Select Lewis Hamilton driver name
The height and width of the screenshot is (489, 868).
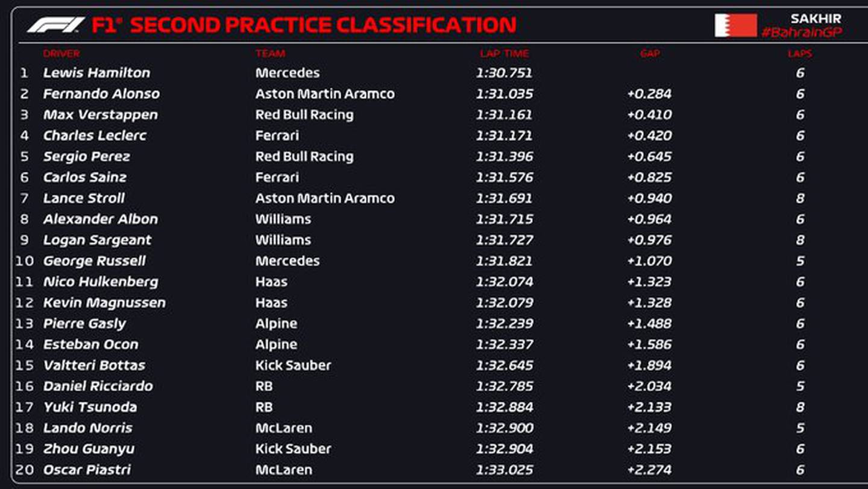pyautogui.click(x=96, y=73)
